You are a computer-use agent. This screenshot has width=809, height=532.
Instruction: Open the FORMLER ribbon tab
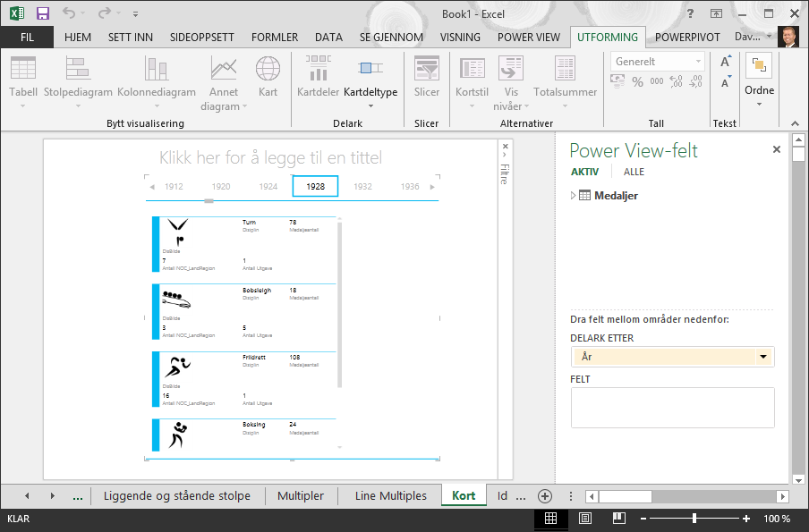coord(275,38)
